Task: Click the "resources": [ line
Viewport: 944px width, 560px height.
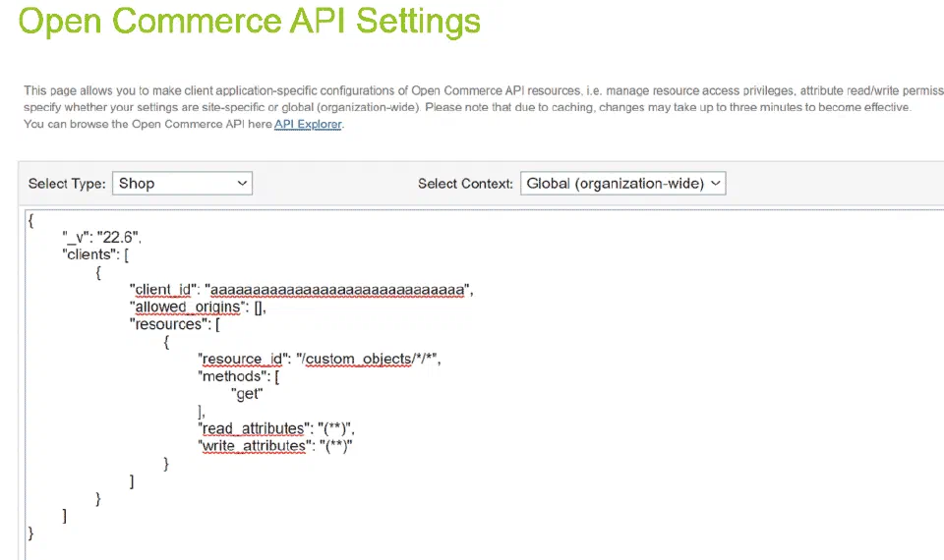Action: tap(175, 325)
